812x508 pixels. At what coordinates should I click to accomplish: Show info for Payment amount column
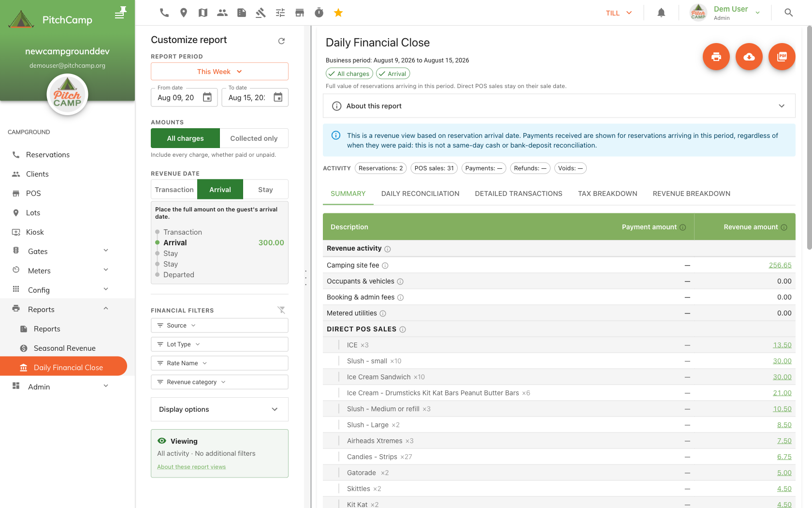pyautogui.click(x=683, y=227)
